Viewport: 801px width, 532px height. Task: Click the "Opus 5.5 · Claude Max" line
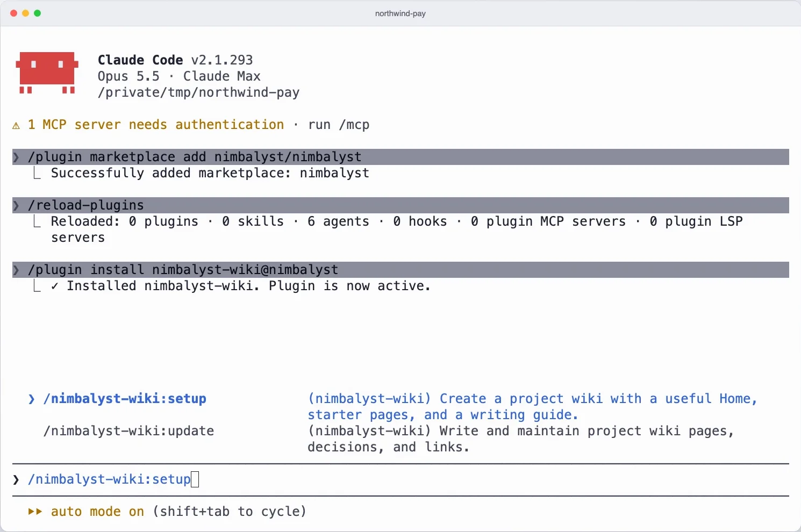tap(179, 76)
